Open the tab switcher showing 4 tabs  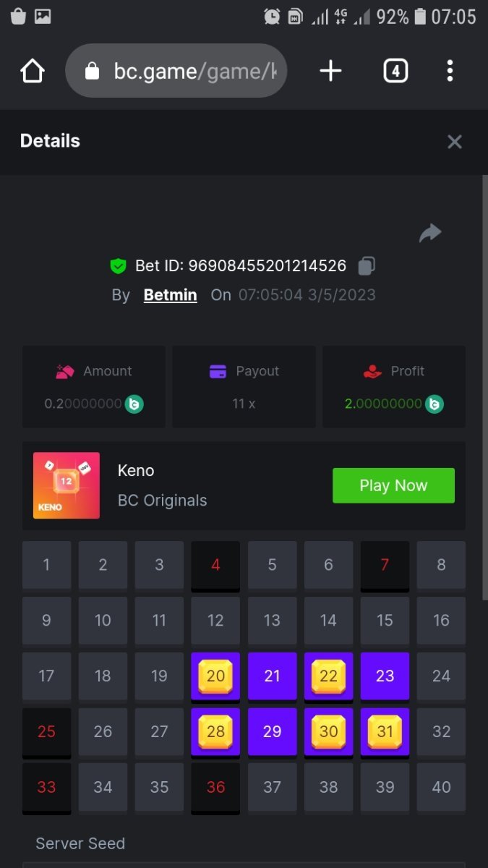395,71
